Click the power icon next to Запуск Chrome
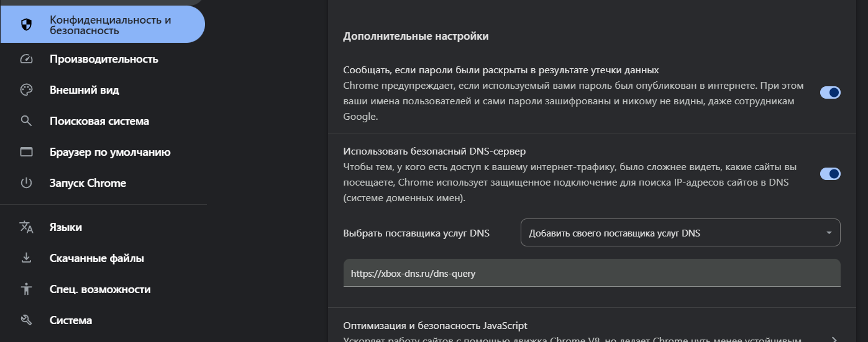This screenshot has width=868, height=342. coord(26,184)
